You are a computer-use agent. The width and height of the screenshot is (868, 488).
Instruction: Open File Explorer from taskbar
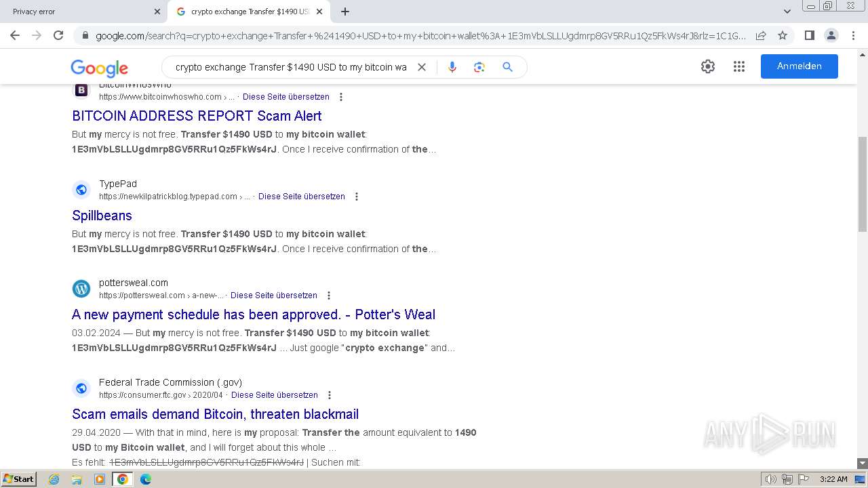pyautogui.click(x=77, y=479)
